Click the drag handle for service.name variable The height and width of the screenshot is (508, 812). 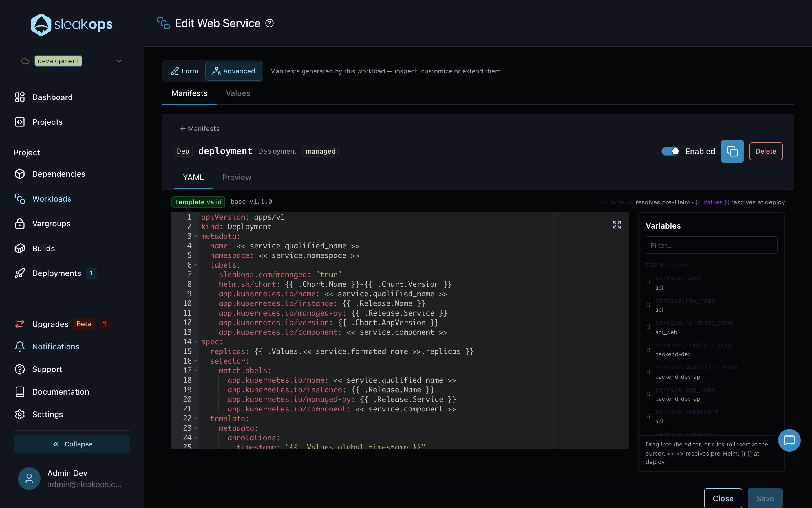point(648,283)
